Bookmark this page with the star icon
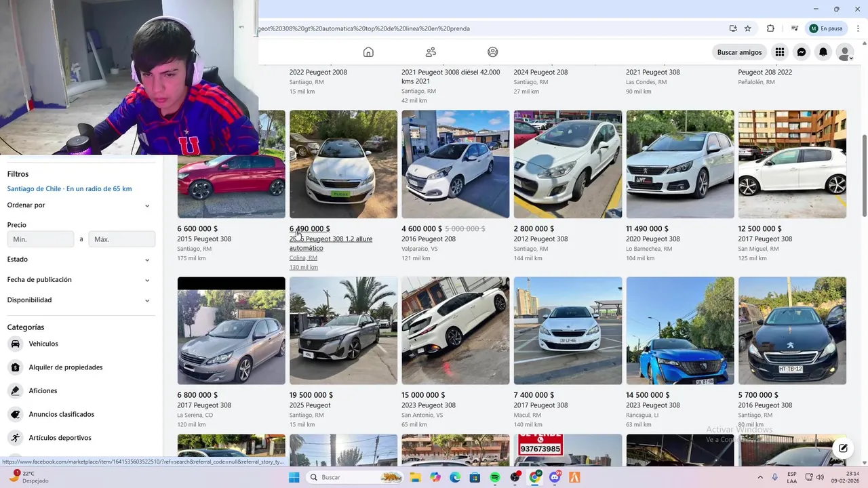Viewport: 868px width, 488px height. click(748, 28)
